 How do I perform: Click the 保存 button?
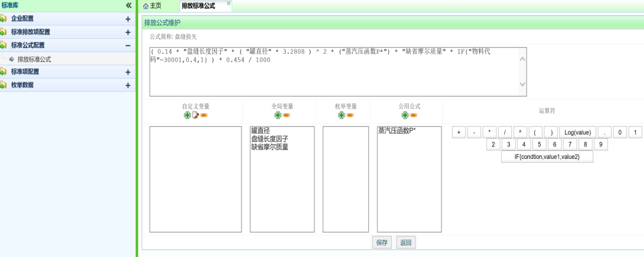coord(382,243)
